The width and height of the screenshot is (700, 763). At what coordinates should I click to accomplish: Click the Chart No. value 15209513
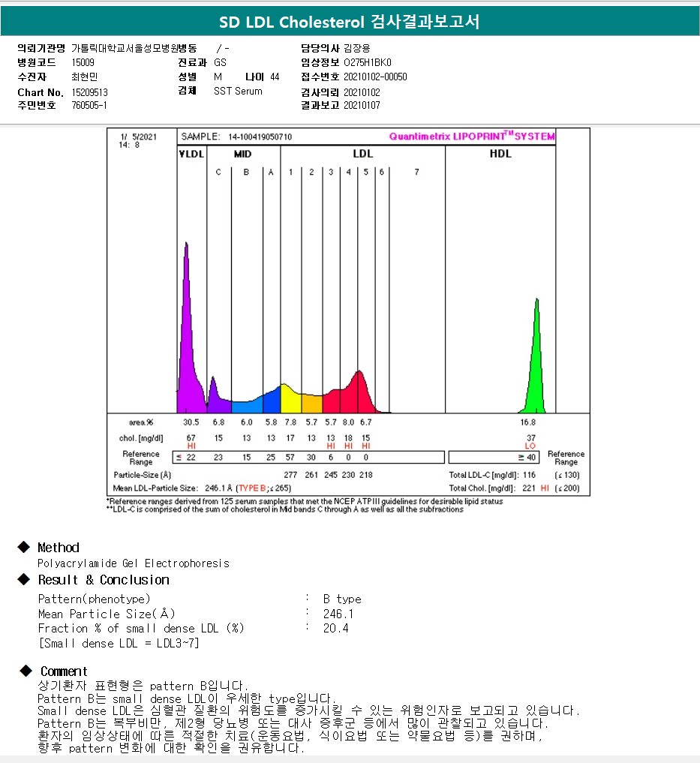(90, 92)
